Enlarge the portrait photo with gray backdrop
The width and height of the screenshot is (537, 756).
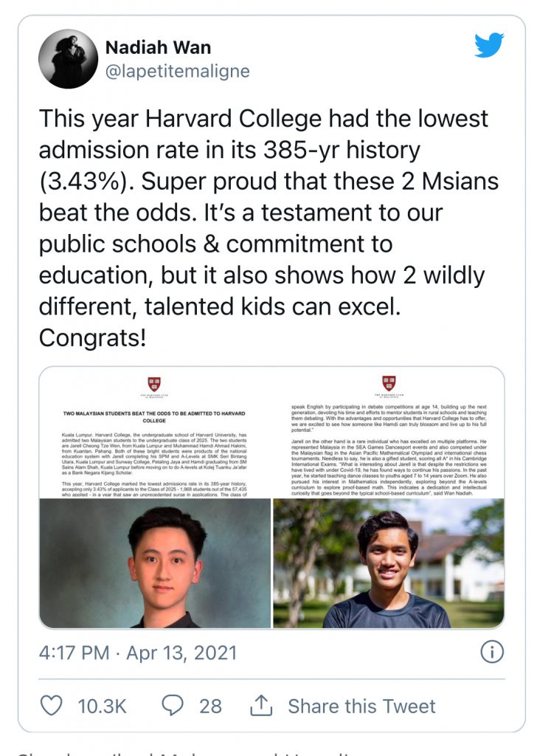pos(155,565)
